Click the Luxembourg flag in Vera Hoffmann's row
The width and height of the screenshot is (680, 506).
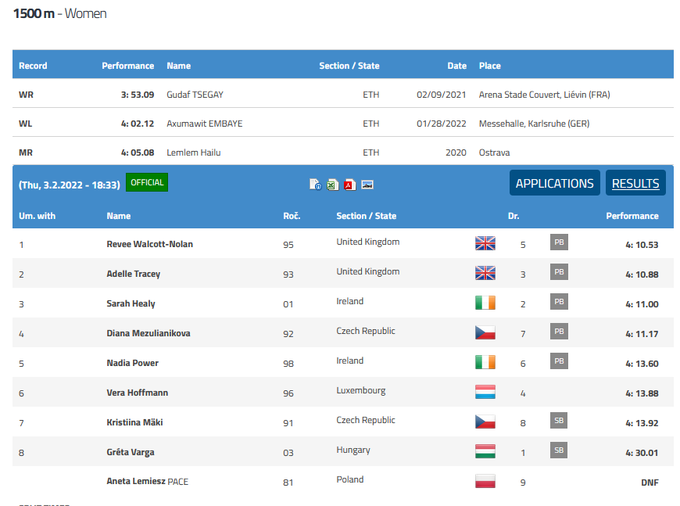[485, 392]
